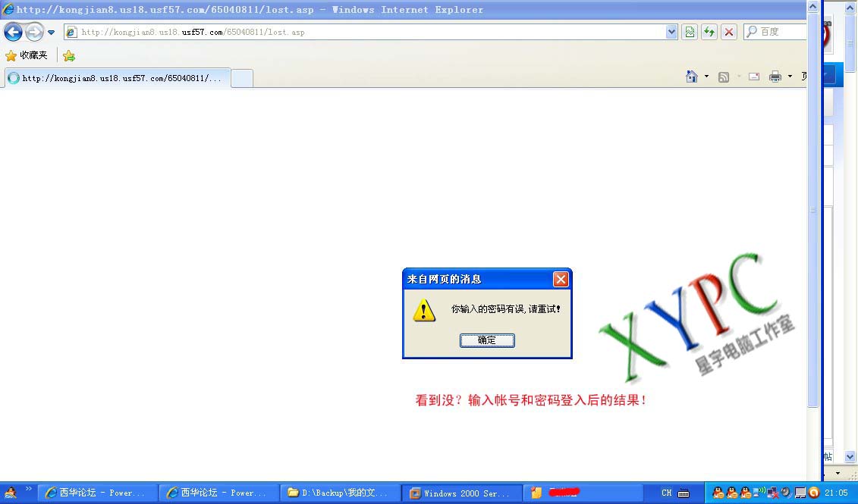Click the IE Forward navigation arrow
The image size is (858, 504).
pos(34,33)
